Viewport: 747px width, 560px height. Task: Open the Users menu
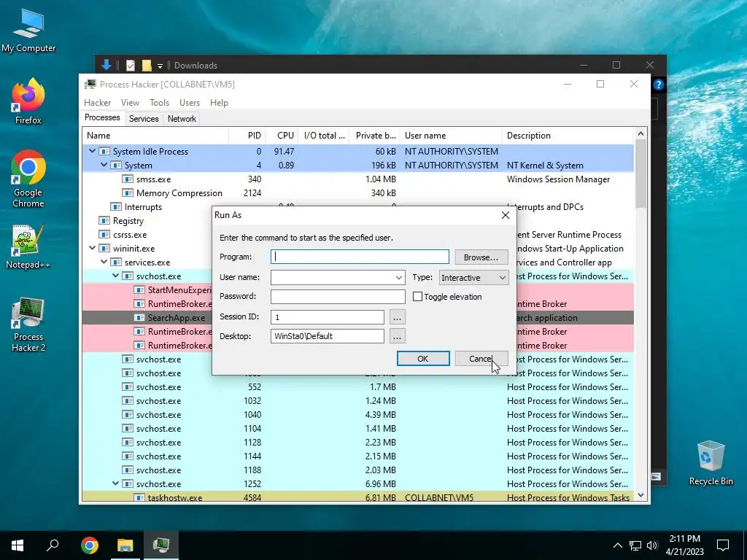coord(190,103)
